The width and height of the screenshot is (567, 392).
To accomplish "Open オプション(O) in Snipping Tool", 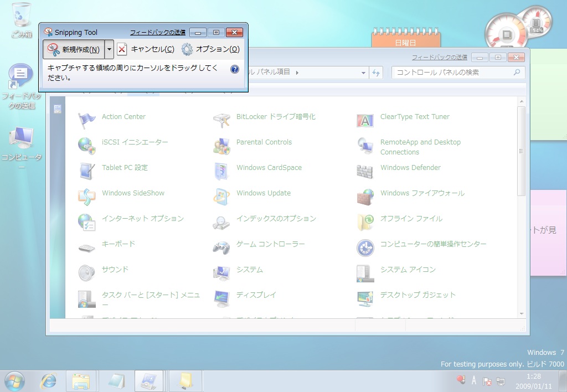I will pos(211,49).
